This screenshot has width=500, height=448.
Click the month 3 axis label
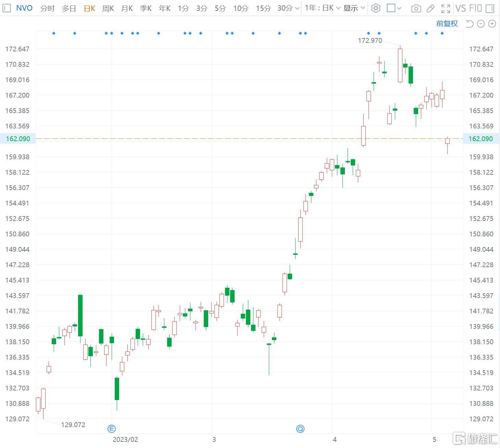coord(214,439)
